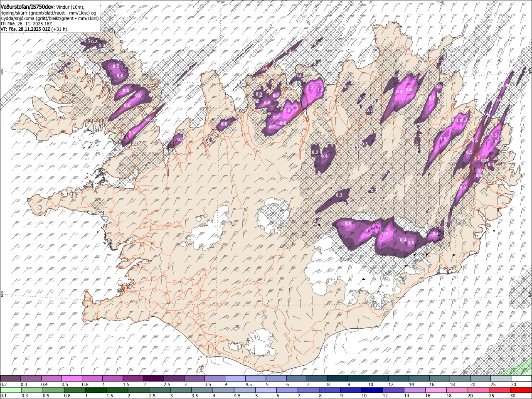Pick the dark teal snow swatch labeled 8
Screen dimensions: 532x399
point(337,379)
